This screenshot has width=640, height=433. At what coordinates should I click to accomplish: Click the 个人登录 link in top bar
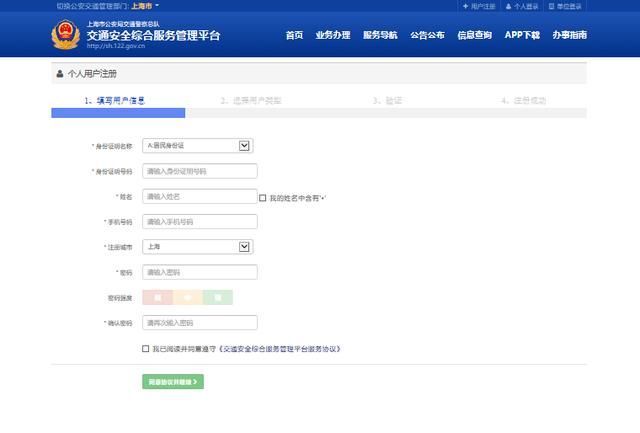click(x=522, y=6)
